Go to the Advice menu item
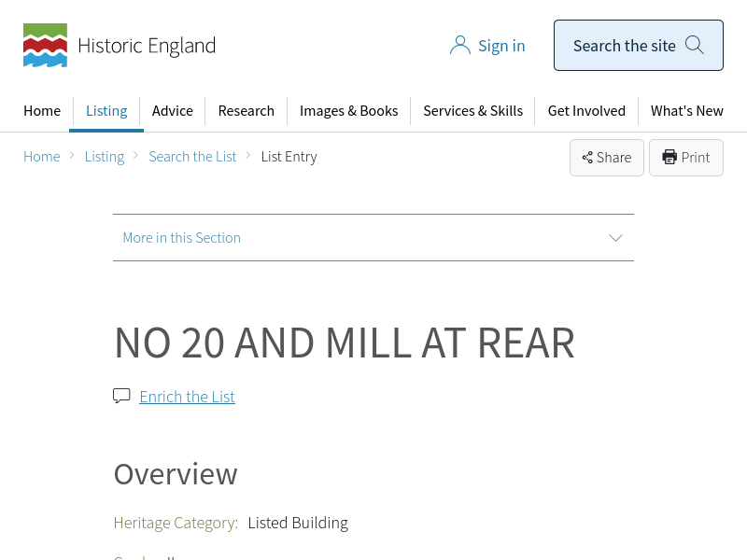The height and width of the screenshot is (560, 747). 173,110
